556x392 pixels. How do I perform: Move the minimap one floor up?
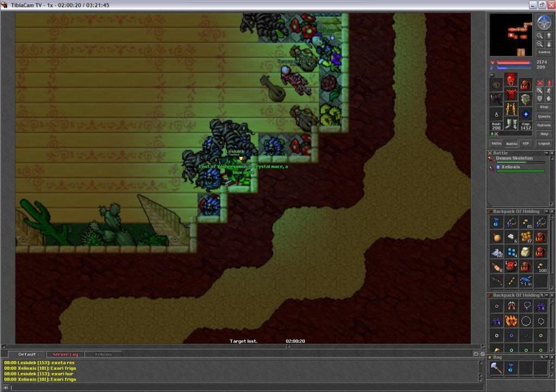pyautogui.click(x=548, y=35)
